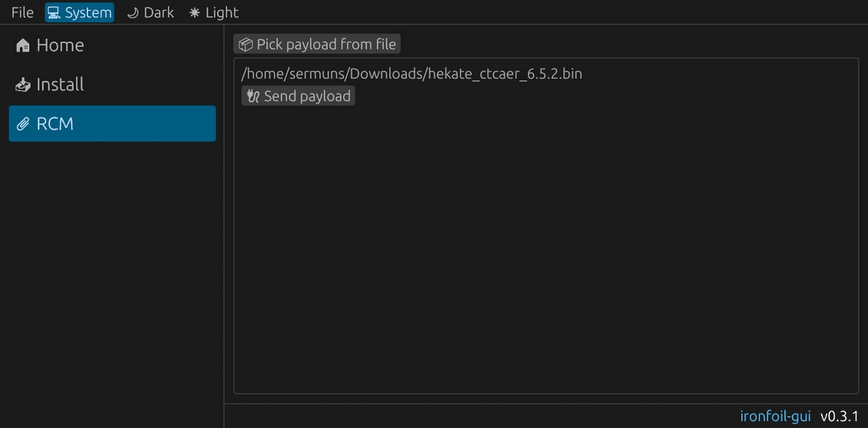Select the RCM sidebar entry

(113, 123)
